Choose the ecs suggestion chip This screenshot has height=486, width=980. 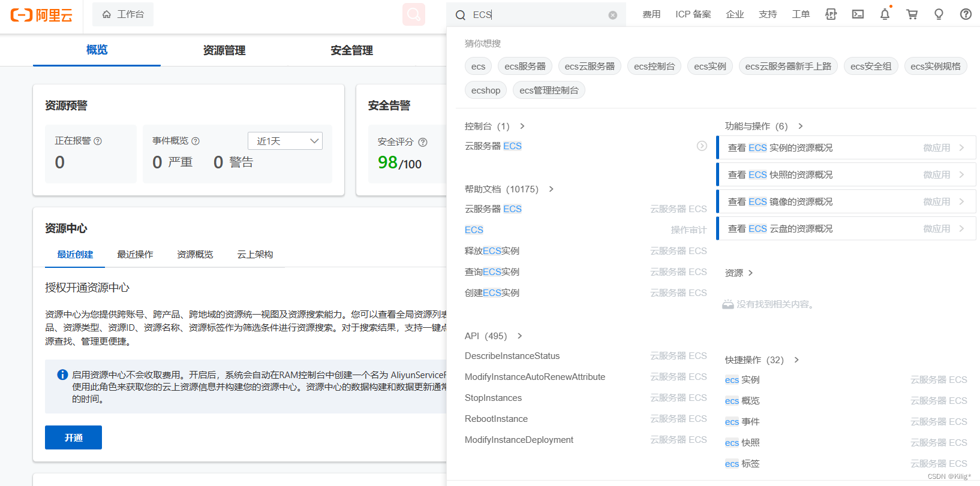(478, 67)
